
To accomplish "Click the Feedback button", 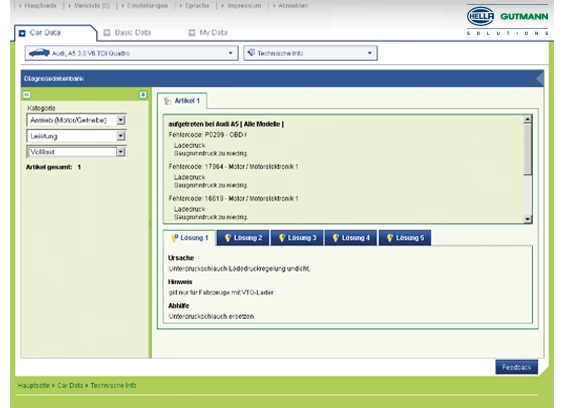I will [516, 367].
